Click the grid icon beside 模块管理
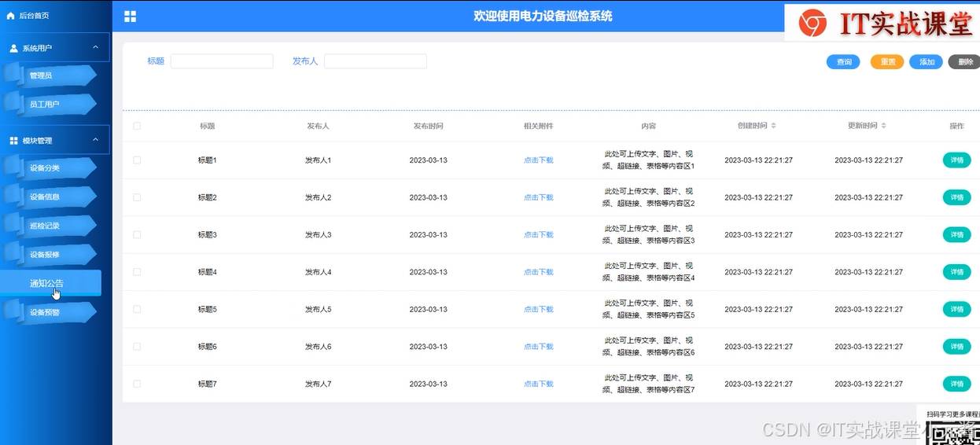 click(13, 141)
